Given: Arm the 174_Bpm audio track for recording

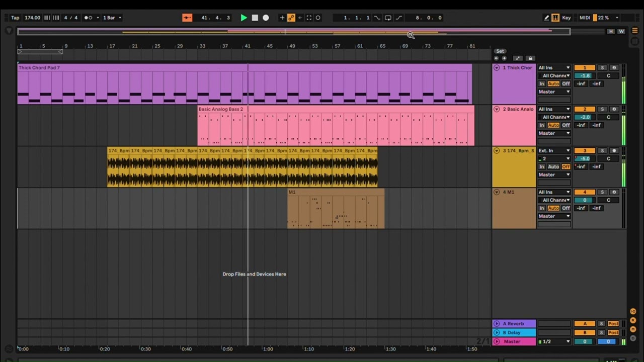Looking at the screenshot, I should coord(614,151).
